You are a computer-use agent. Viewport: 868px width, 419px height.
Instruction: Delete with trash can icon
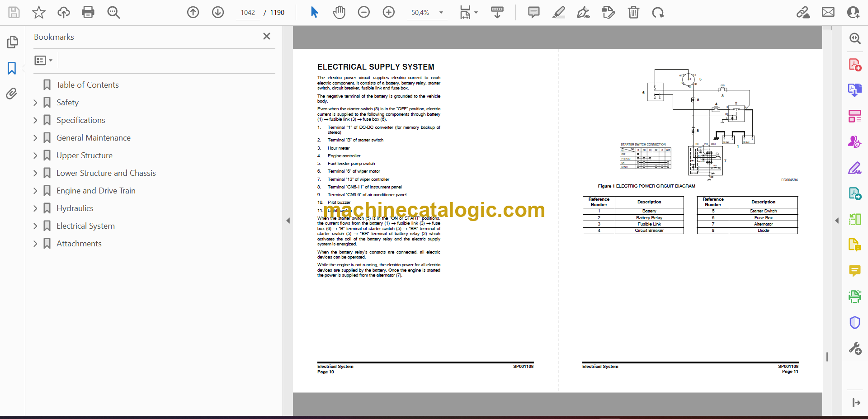[x=633, y=12]
